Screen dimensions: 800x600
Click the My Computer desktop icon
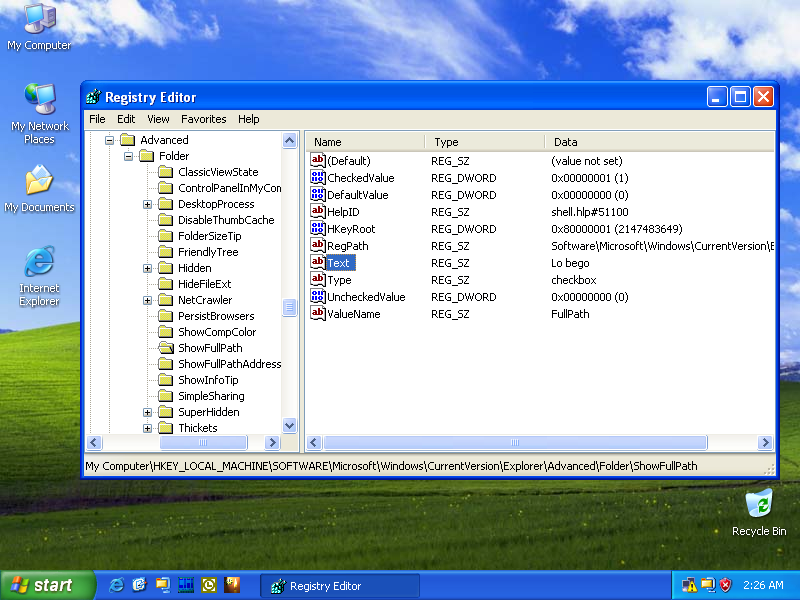click(39, 20)
